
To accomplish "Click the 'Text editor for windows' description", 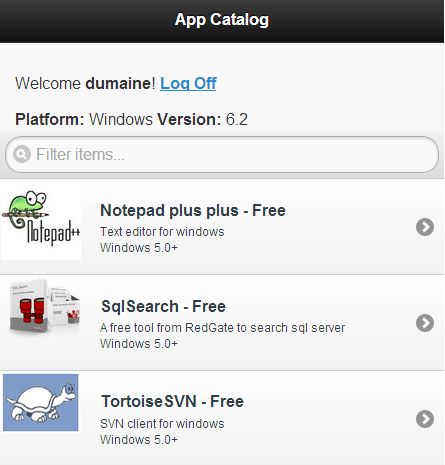I will (162, 232).
